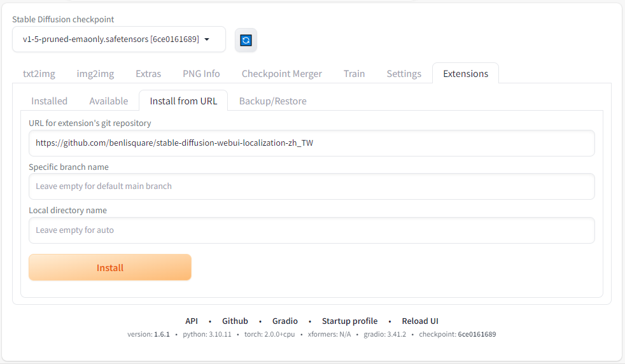This screenshot has height=364, width=625.
Task: Open the Stable Diffusion checkpoint dropdown
Action: pyautogui.click(x=118, y=39)
